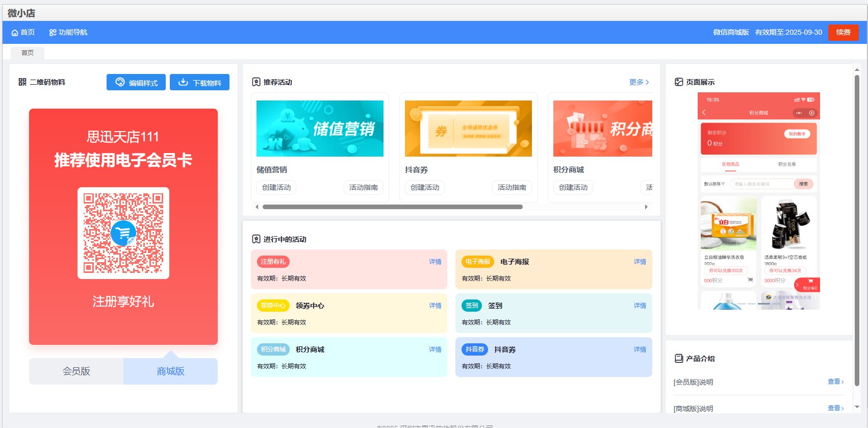Click the 进行中的活动 section icon
868x428 pixels.
(257, 239)
